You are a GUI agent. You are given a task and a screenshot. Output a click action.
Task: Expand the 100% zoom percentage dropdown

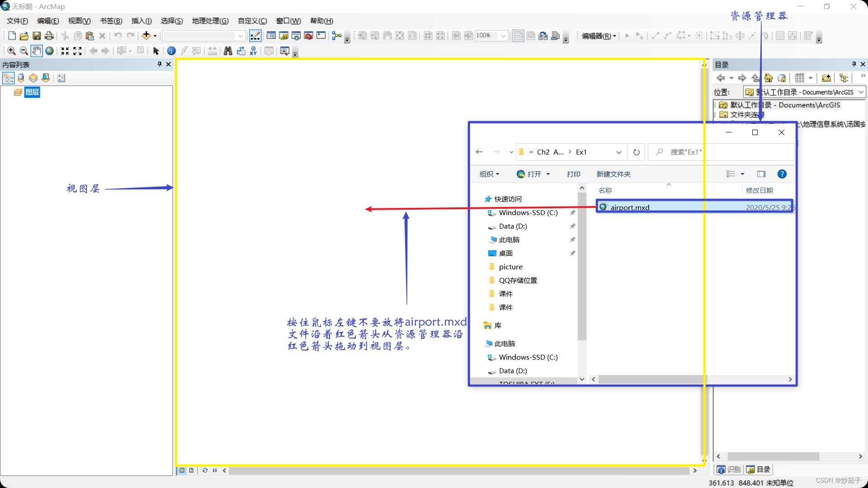pyautogui.click(x=503, y=36)
